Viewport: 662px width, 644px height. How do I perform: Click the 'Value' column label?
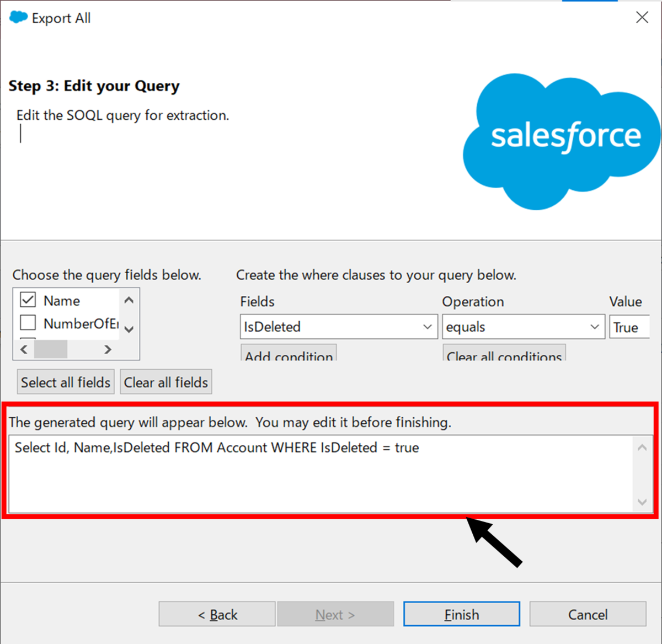(626, 302)
